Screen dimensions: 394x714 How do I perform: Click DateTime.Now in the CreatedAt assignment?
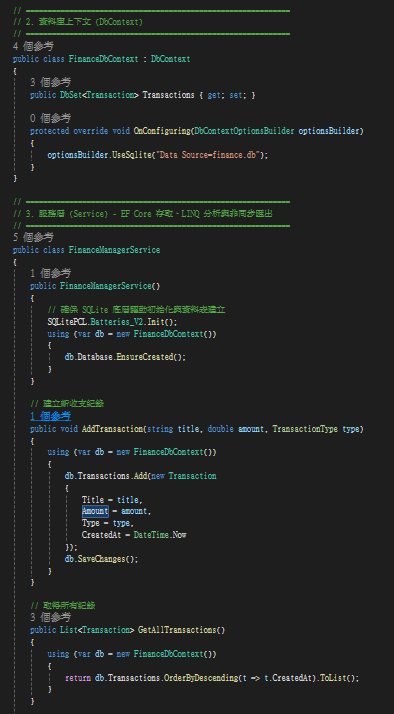tap(160, 535)
